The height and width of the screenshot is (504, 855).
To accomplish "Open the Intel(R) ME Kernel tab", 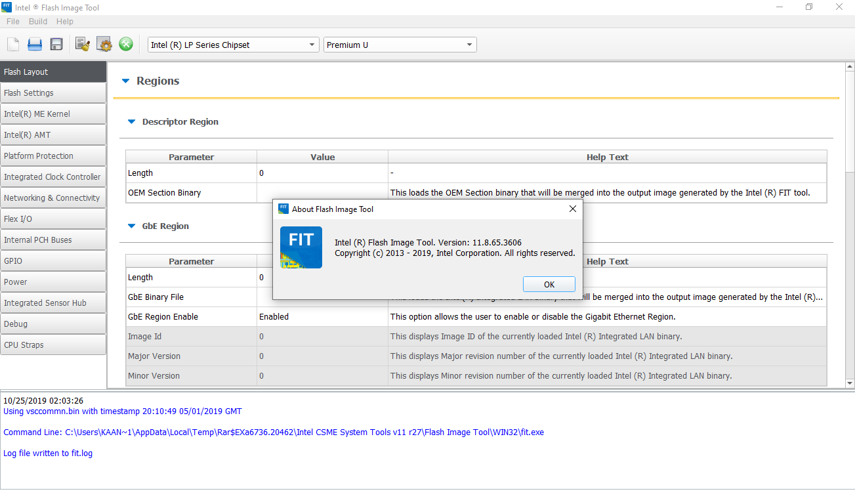I will [x=53, y=114].
